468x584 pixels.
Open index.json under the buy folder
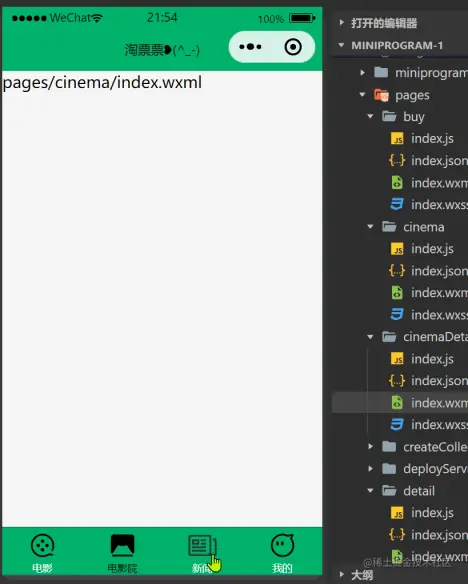point(439,161)
